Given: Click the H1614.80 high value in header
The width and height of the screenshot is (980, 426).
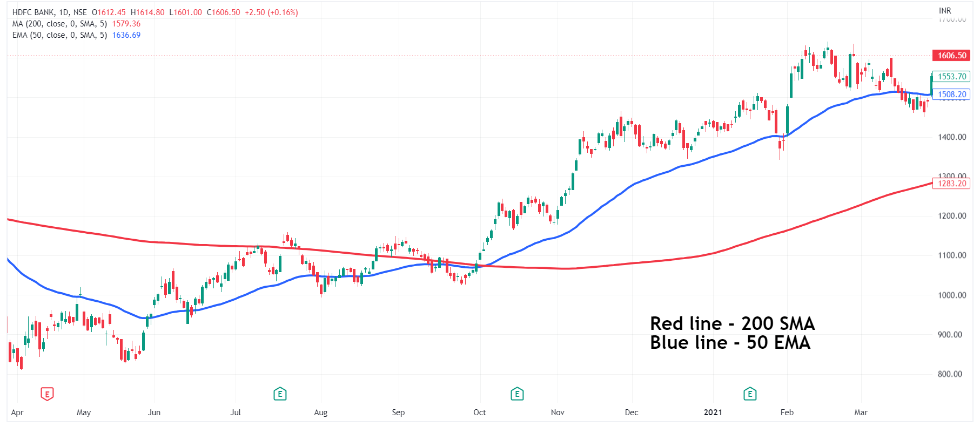Looking at the screenshot, I should pos(147,12).
